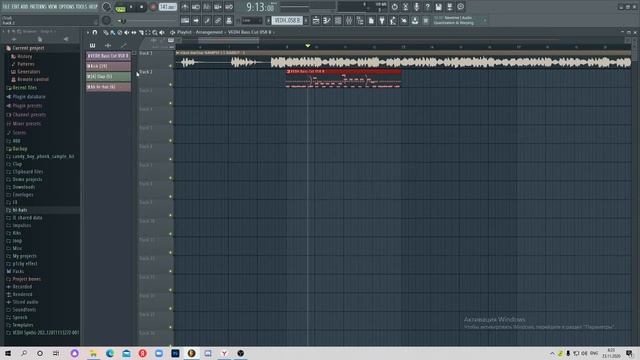Open the Newtime Audio Quantization news panel

click(x=459, y=20)
